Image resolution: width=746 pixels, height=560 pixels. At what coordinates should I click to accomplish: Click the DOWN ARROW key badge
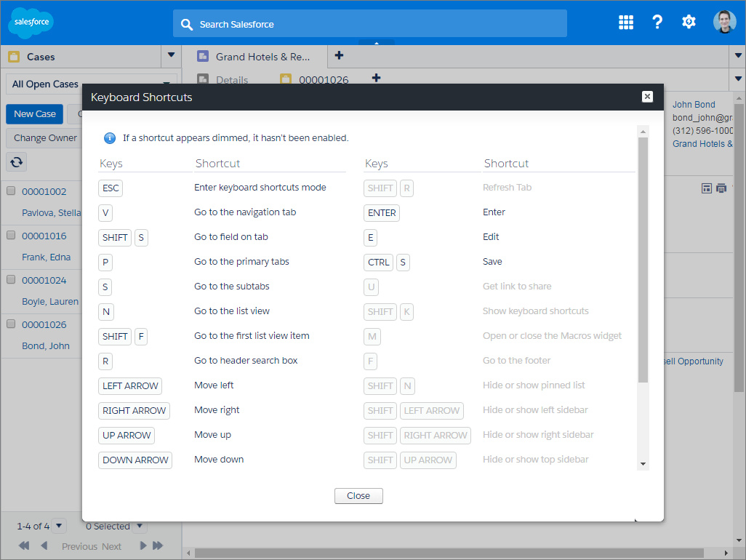click(x=135, y=460)
